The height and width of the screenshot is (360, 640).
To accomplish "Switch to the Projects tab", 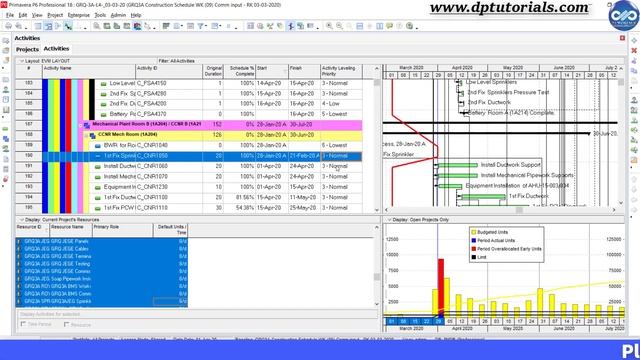I will point(27,49).
